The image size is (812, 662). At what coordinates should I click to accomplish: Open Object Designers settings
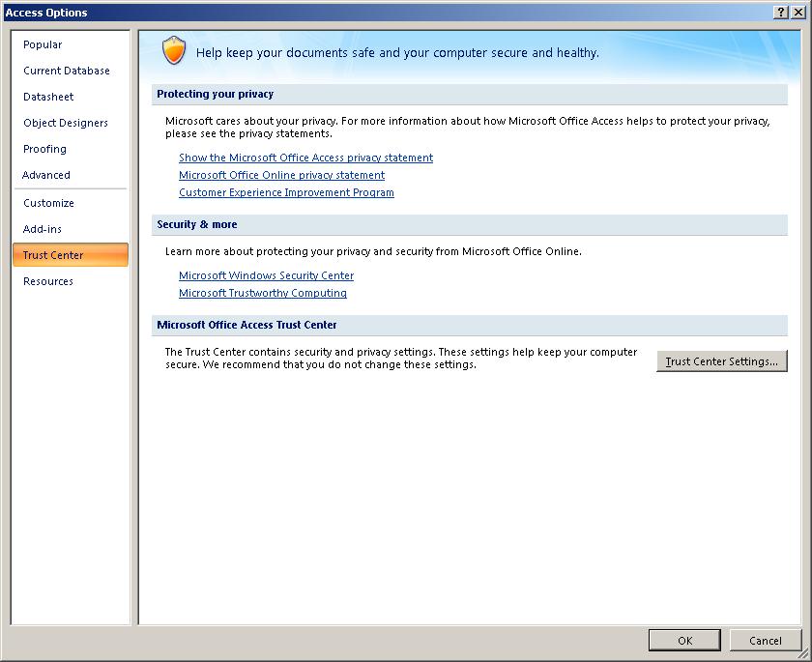[x=66, y=123]
